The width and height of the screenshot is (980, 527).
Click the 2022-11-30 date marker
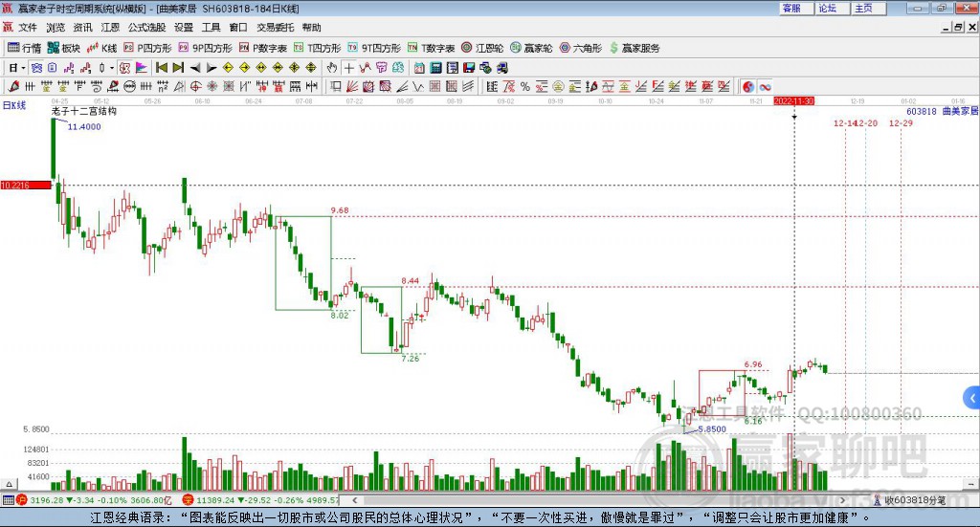tap(793, 100)
